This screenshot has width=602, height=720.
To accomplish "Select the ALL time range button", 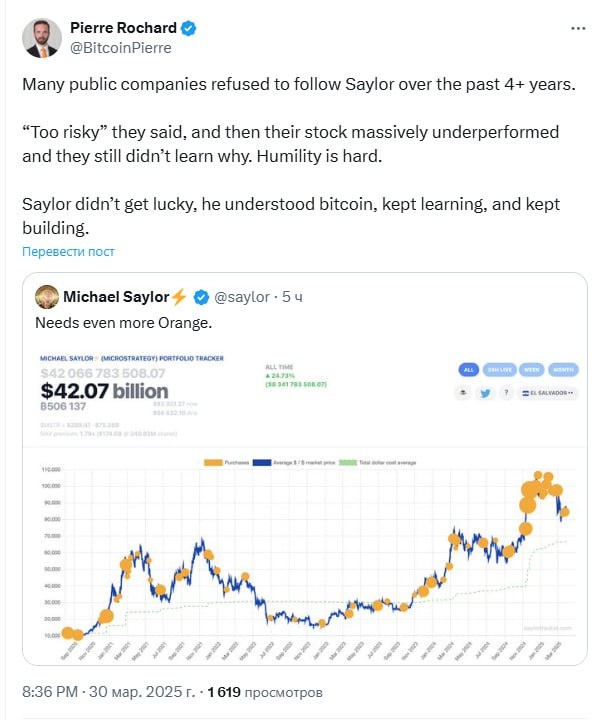I will [470, 367].
